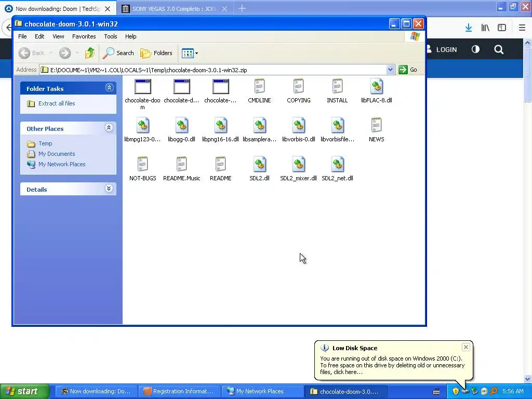The height and width of the screenshot is (399, 532).
Task: Collapse the Other Places panel
Action: [x=109, y=128]
